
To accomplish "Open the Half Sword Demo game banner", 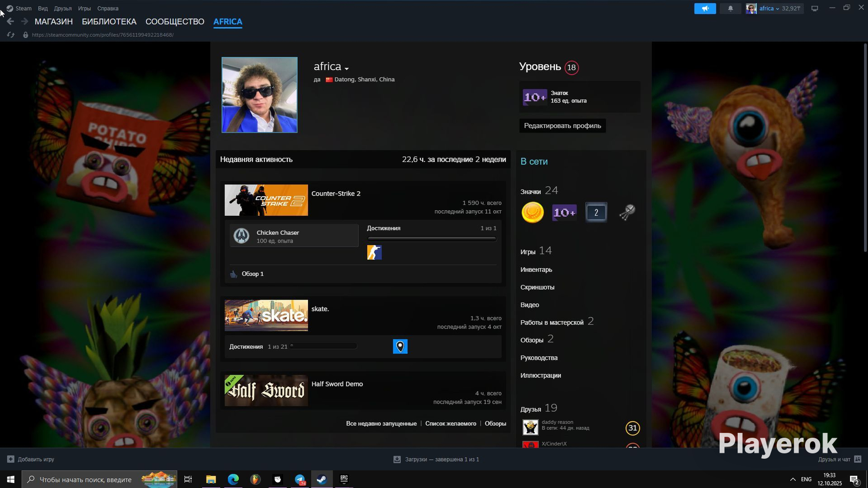I will click(x=266, y=390).
